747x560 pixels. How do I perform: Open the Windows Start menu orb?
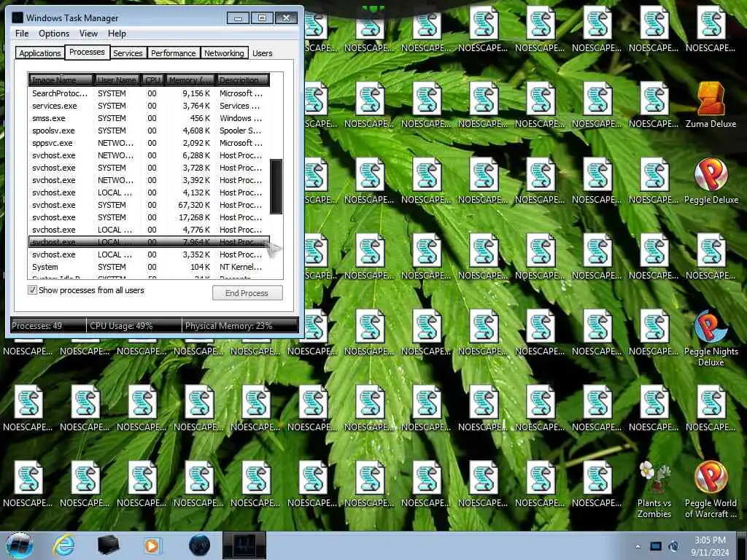pyautogui.click(x=20, y=545)
